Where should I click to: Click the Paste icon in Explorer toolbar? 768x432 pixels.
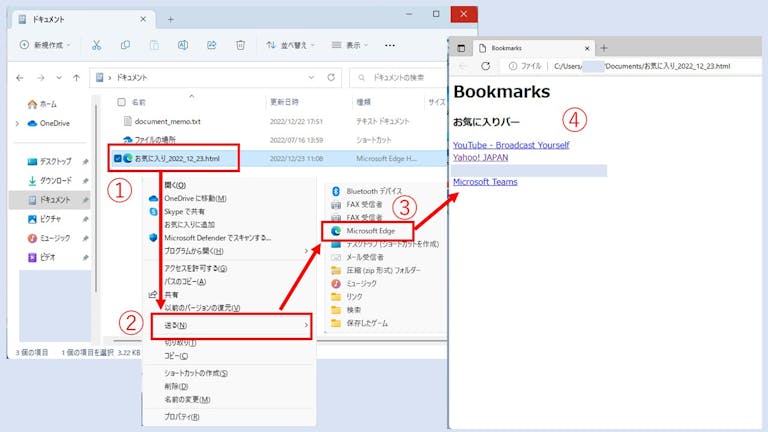[x=154, y=45]
